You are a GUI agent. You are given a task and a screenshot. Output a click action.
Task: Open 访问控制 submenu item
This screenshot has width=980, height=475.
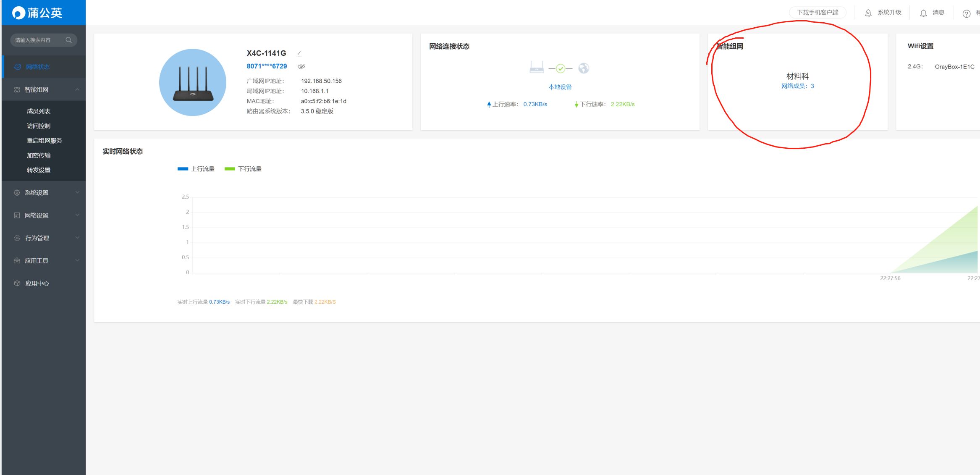point(39,126)
